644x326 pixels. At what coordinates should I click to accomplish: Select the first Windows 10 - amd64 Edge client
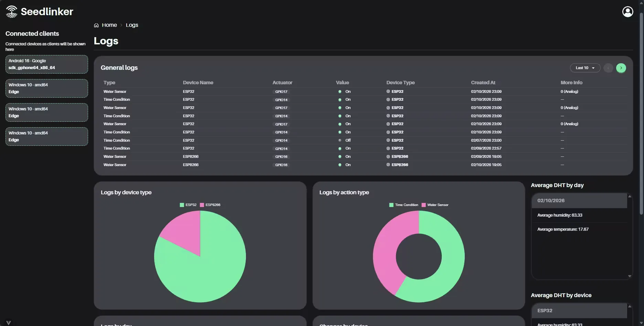(x=46, y=88)
